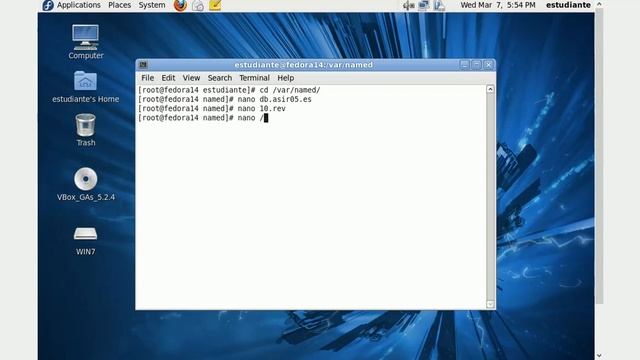Click the clock showing Wed Mar 7

(498, 5)
